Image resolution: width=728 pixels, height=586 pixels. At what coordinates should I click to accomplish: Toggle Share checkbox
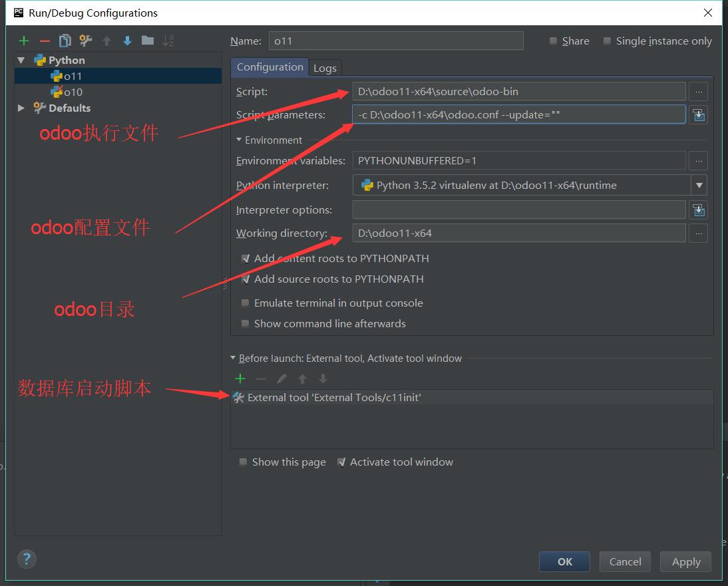pyautogui.click(x=553, y=41)
